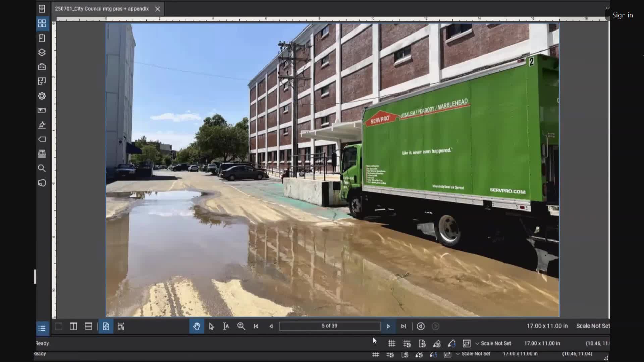
Task: Open the panel icon below Search
Action: point(42,183)
